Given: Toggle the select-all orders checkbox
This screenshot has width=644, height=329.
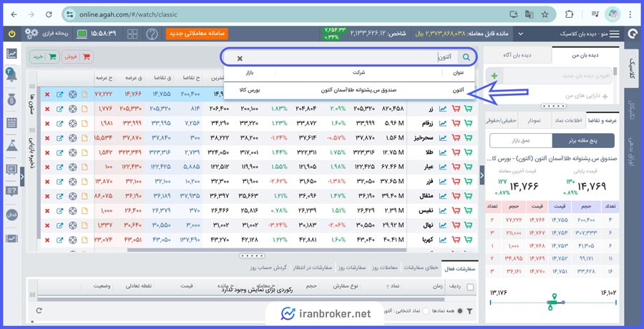Looking at the screenshot, I should (x=470, y=287).
